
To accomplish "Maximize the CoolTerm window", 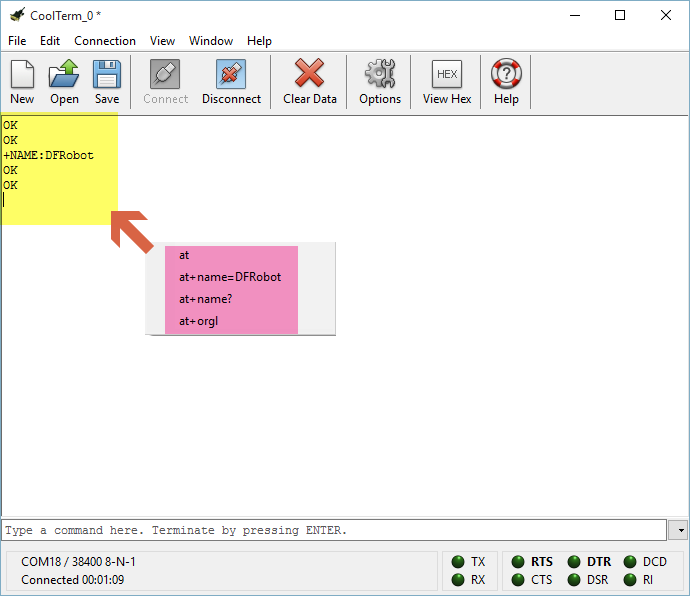I will pos(620,15).
